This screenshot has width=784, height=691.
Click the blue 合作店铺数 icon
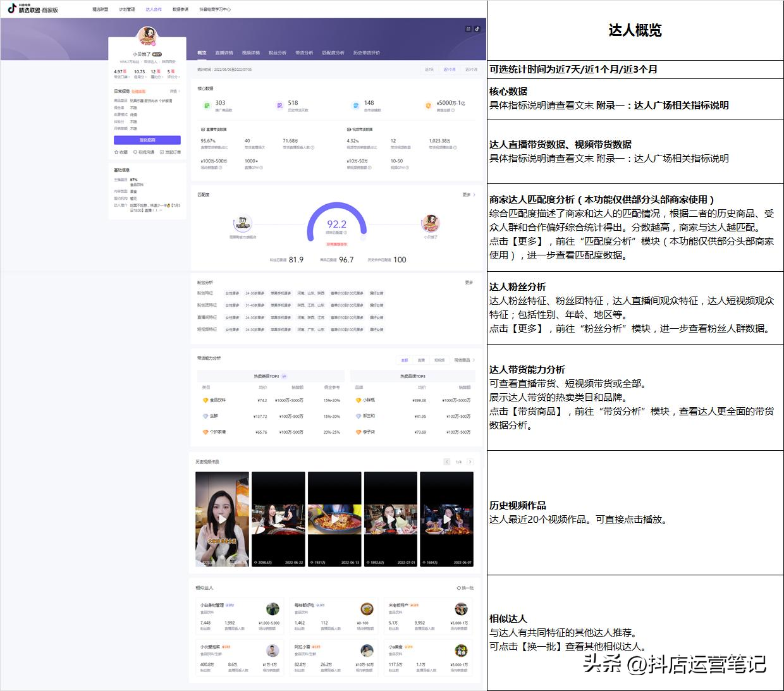tap(355, 106)
